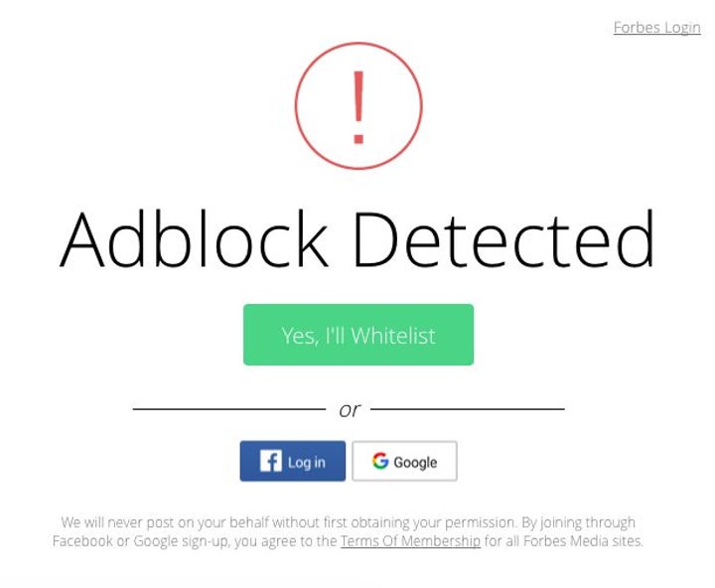Click the word 'Adblock' in the heading

click(195, 239)
